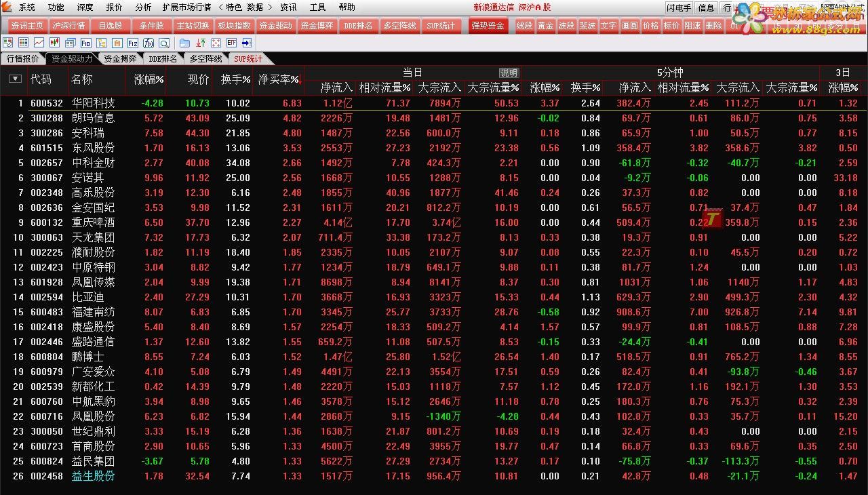
Task: Select the 画圆 circle tool button
Action: click(629, 26)
